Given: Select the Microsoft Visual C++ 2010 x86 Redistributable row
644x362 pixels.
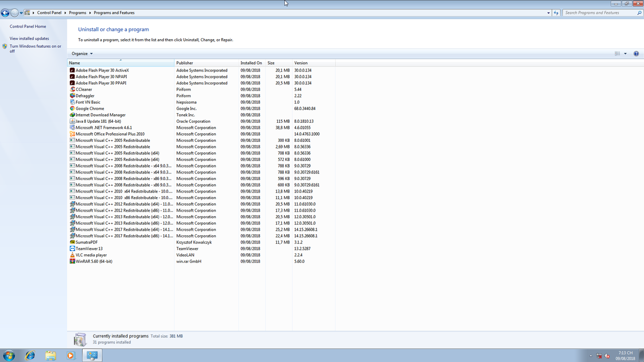Looking at the screenshot, I should click(x=201, y=198).
